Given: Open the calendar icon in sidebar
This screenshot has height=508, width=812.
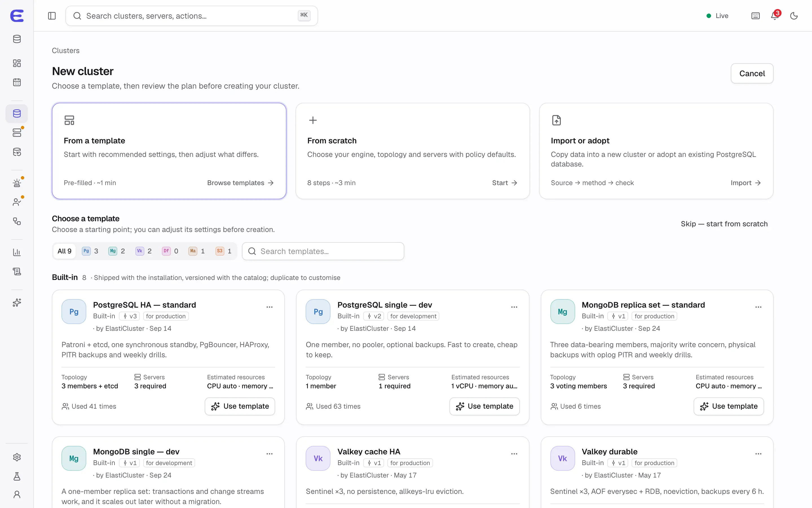Looking at the screenshot, I should [17, 82].
